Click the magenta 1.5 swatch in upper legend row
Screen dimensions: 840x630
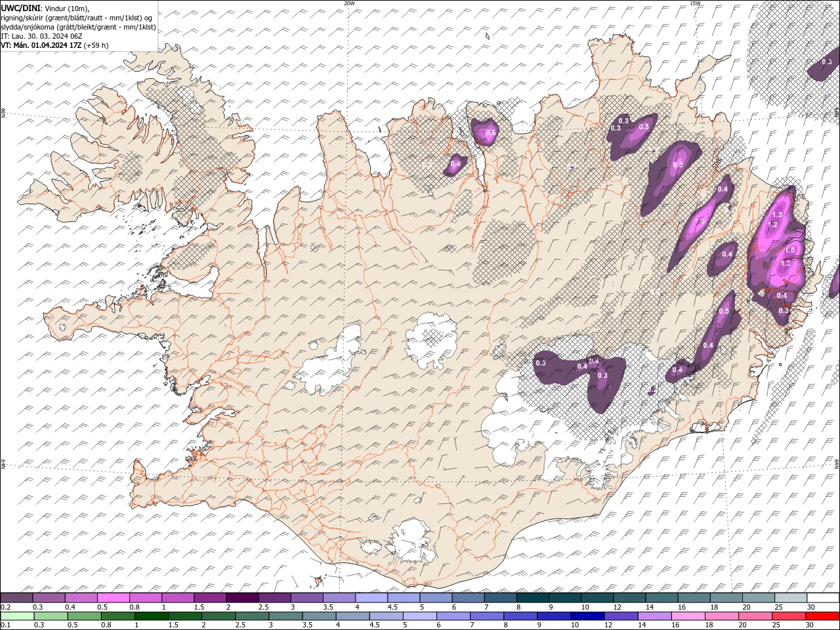point(210,598)
